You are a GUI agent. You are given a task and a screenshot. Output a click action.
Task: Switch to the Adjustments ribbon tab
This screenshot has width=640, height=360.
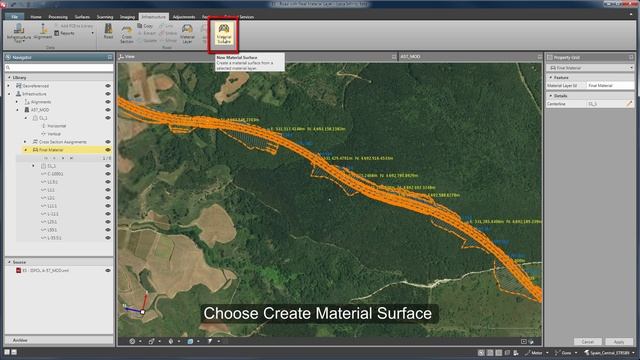click(184, 17)
